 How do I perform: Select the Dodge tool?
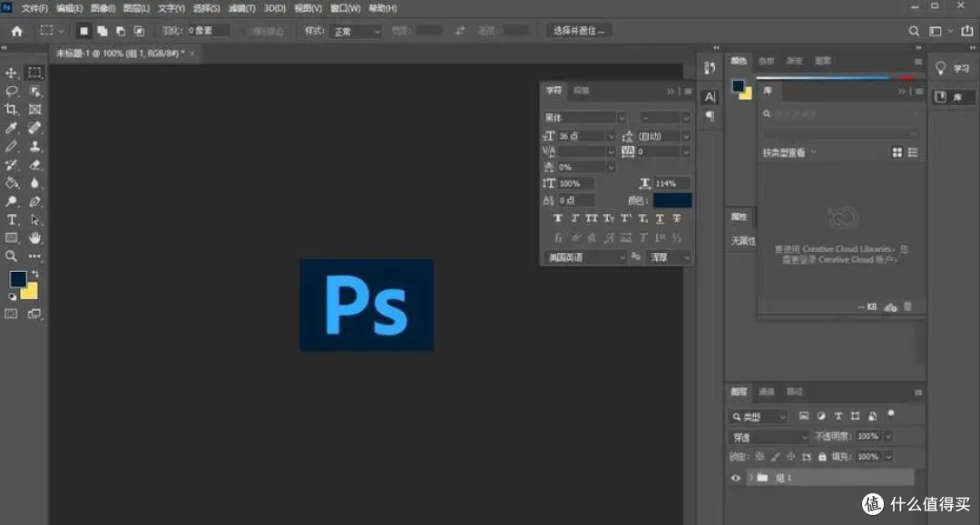point(11,201)
